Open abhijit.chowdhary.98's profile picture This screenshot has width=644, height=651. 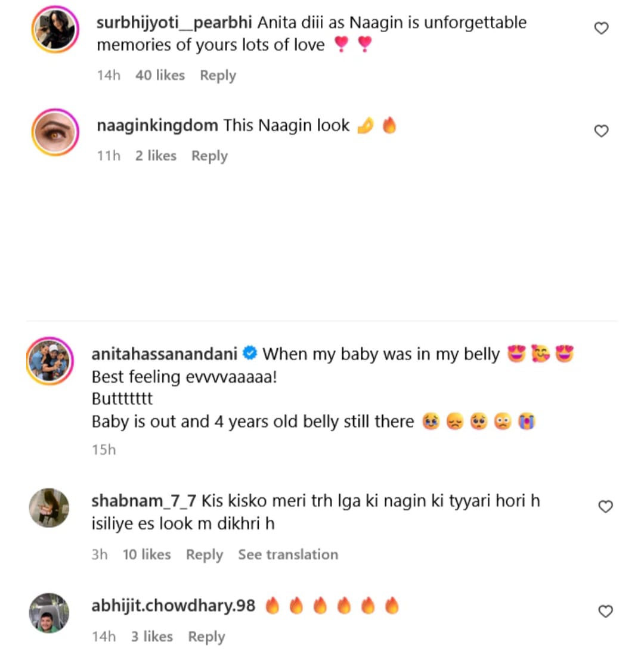(49, 613)
